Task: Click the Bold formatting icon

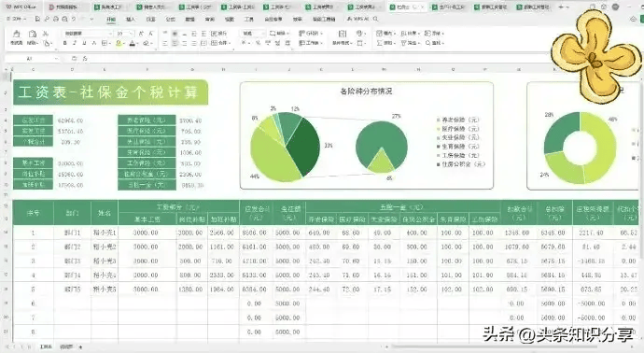Action: pyautogui.click(x=65, y=43)
